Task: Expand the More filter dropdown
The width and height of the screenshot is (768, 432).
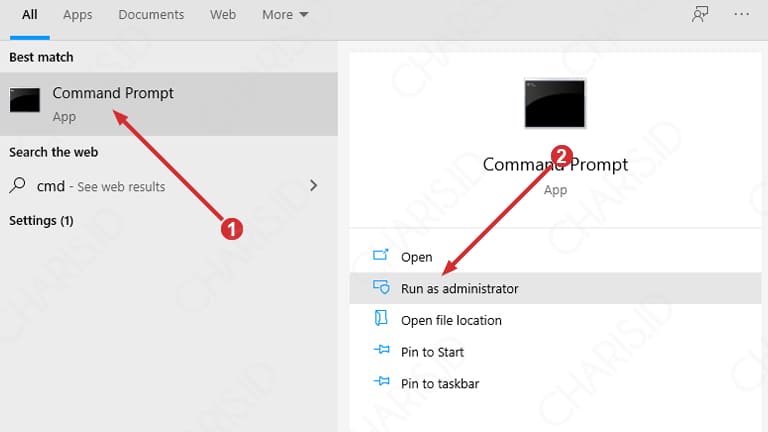Action: 285,15
